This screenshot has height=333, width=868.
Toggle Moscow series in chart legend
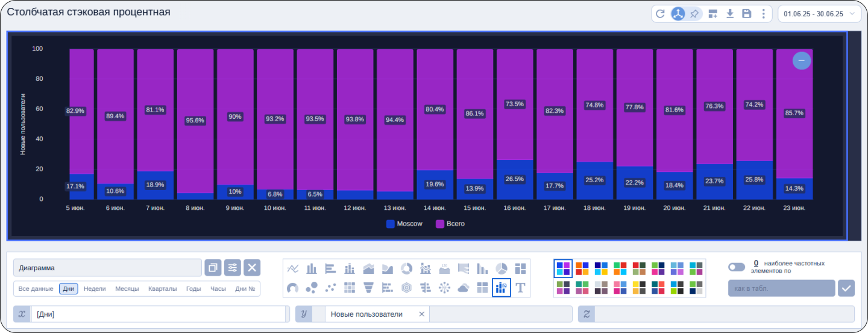click(404, 224)
